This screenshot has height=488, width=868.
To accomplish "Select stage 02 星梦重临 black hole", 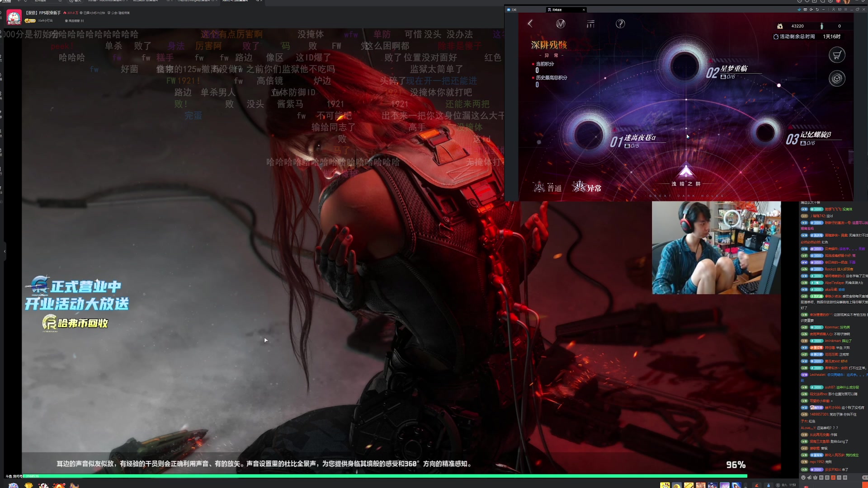I will click(x=685, y=66).
